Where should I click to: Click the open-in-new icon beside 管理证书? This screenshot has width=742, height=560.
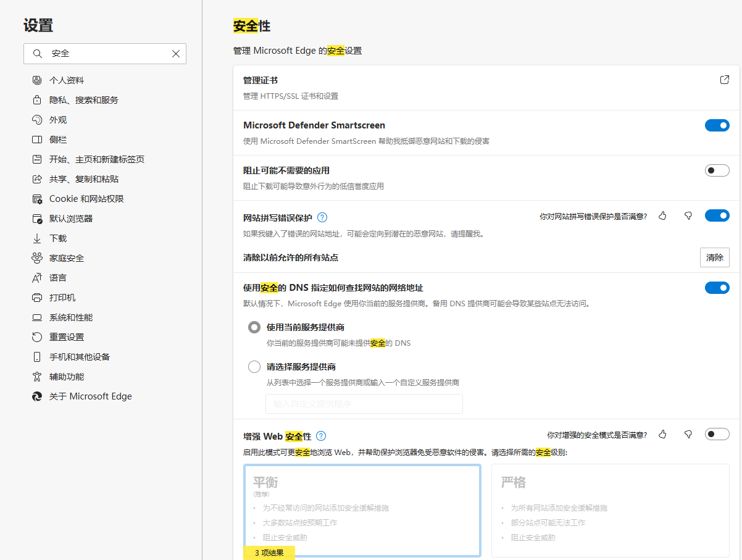[723, 79]
